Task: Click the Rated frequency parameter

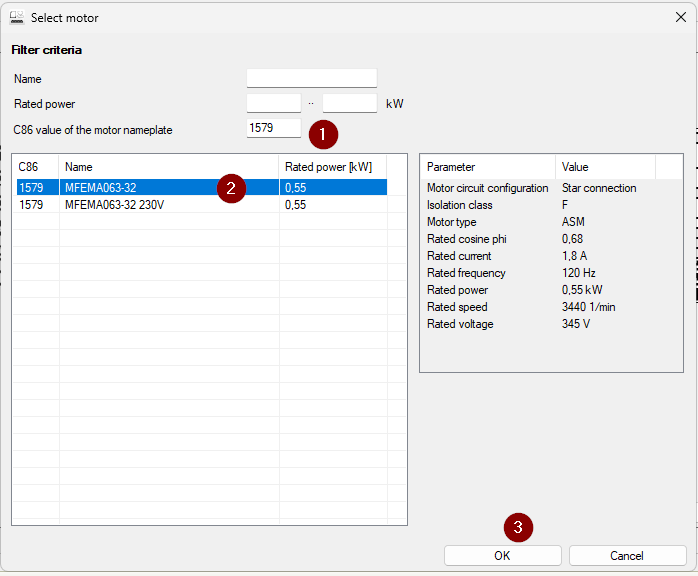Action: tap(466, 273)
